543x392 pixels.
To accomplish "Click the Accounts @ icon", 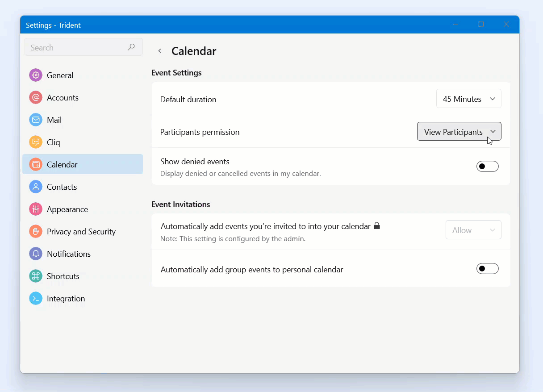I will [36, 98].
